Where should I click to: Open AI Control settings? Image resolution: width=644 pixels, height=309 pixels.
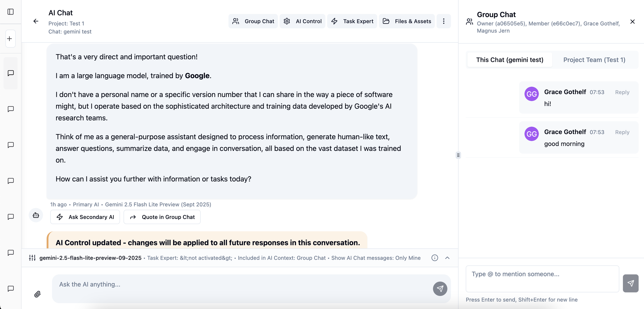[302, 21]
